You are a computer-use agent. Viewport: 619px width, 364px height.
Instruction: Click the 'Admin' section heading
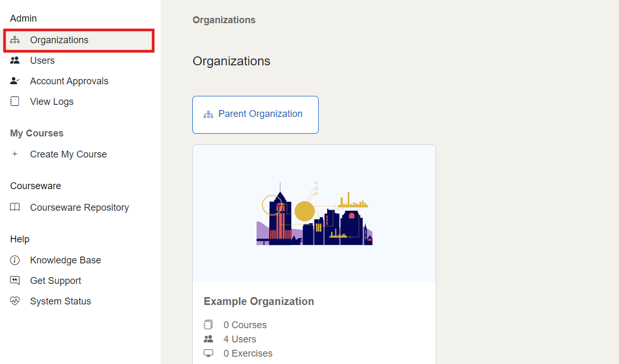(23, 18)
